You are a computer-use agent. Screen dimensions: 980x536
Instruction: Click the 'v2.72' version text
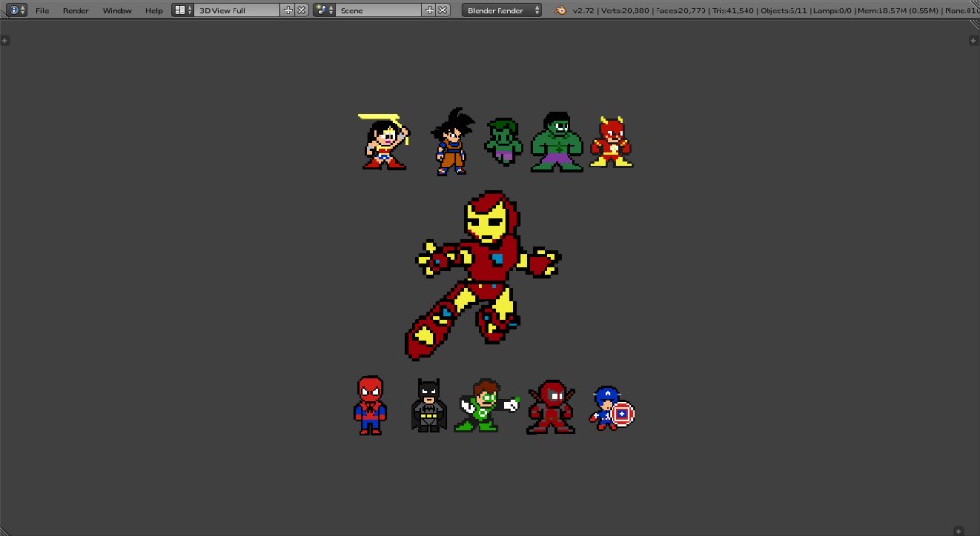click(x=584, y=11)
